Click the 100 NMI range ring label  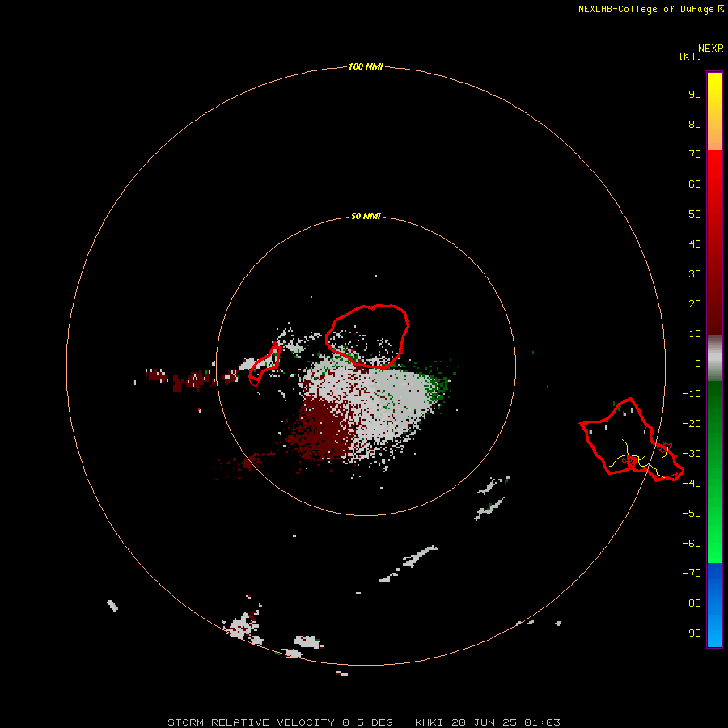(366, 66)
